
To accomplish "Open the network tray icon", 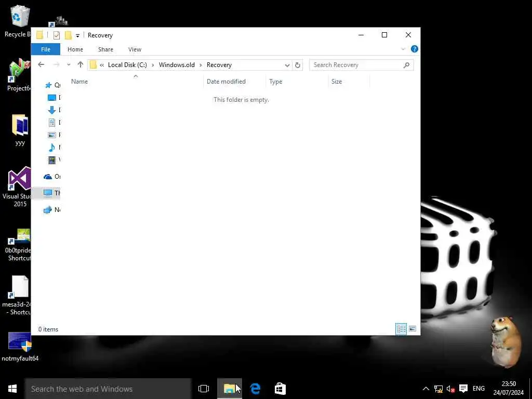I will coord(438,389).
